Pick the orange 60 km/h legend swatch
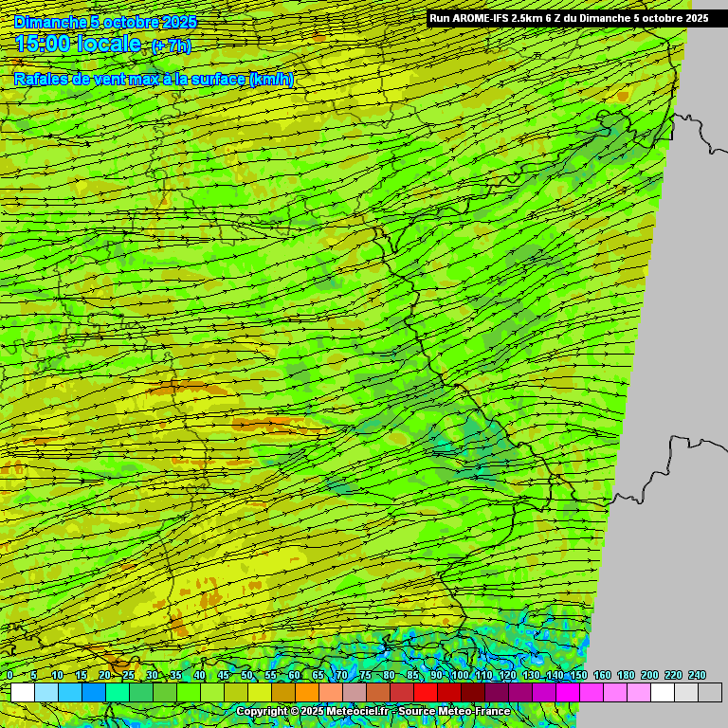This screenshot has width=728, height=728. pyautogui.click(x=307, y=693)
